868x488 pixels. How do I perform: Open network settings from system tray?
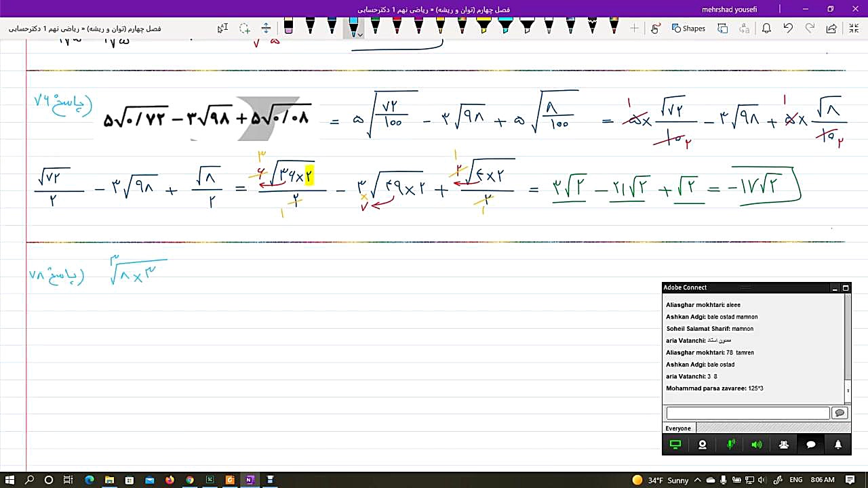pyautogui.click(x=751, y=480)
